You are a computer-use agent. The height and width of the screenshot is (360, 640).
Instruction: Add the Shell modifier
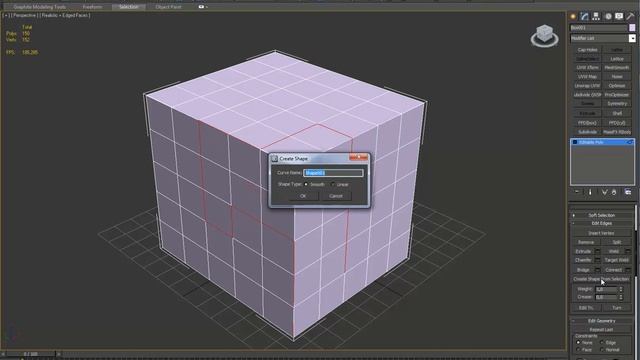[x=617, y=113]
